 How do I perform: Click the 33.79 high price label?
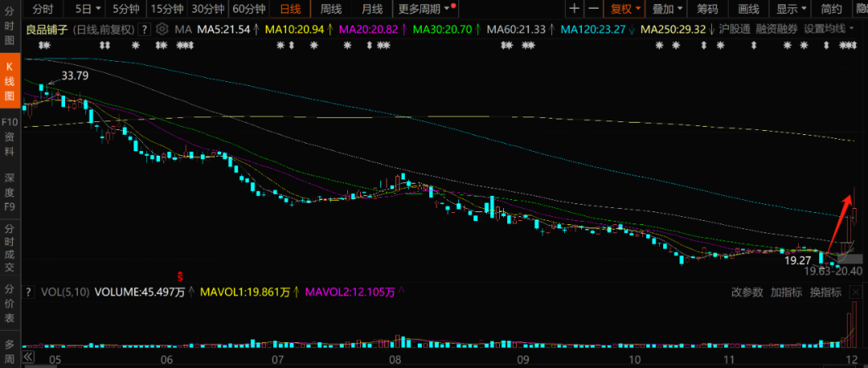coord(75,76)
